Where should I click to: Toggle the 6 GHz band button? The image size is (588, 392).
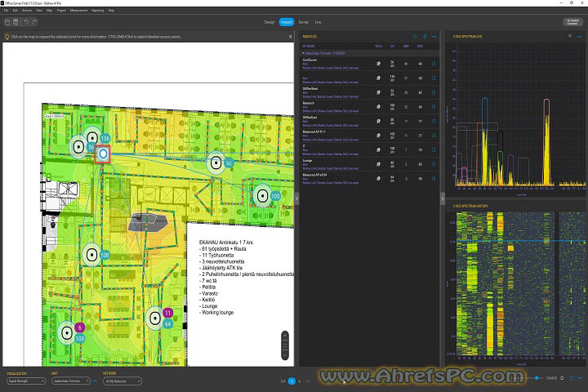tap(300, 381)
